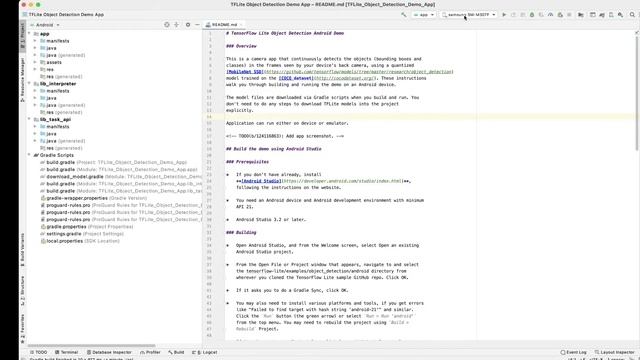This screenshot has width=640, height=360.
Task: Click the 'TFLite Object Detection Demo App' breadcrumb
Action: (x=66, y=15)
